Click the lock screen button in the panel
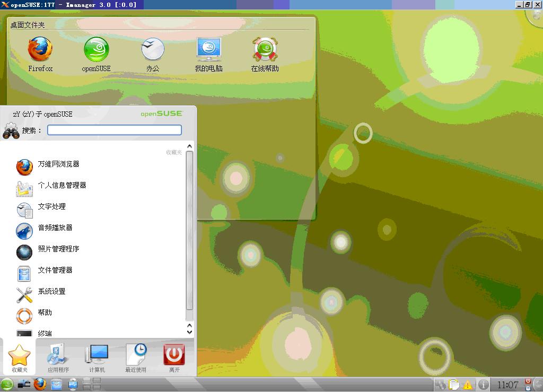 tap(528, 388)
